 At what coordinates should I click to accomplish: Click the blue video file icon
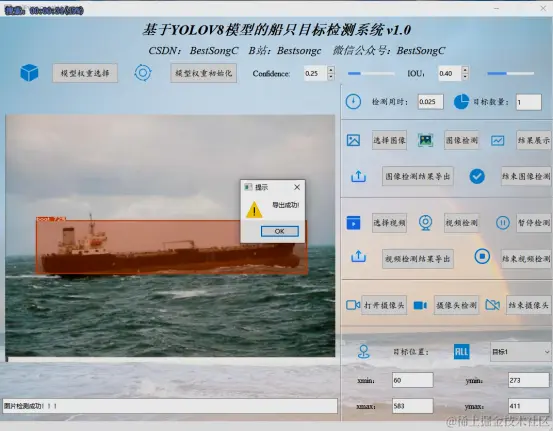coord(353,223)
